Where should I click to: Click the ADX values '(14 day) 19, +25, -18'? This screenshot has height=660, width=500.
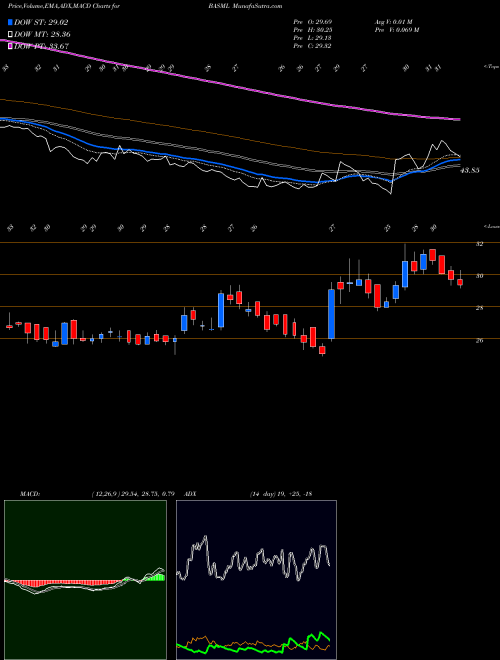281,494
